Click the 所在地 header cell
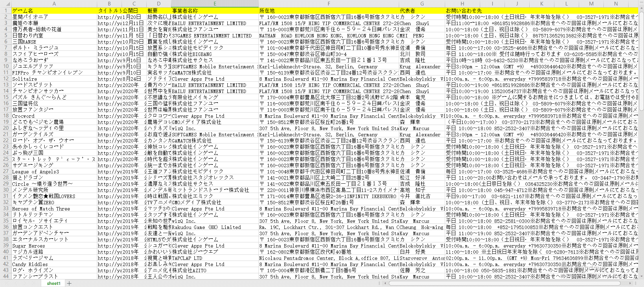Image resolution: width=644 pixels, height=287 pixels. [x=329, y=11]
